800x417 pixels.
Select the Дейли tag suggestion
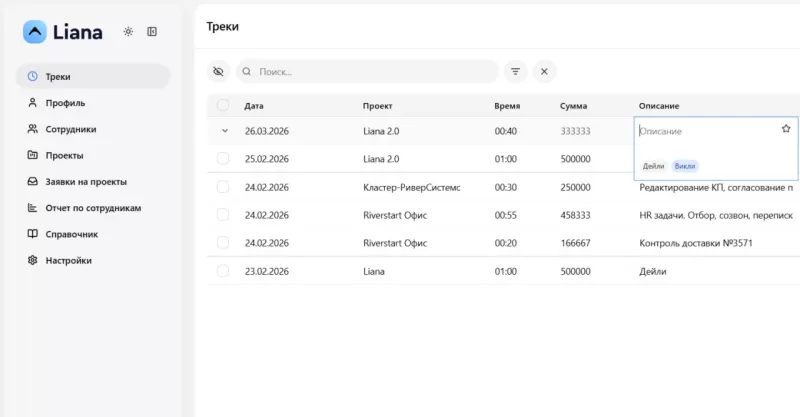coord(653,166)
